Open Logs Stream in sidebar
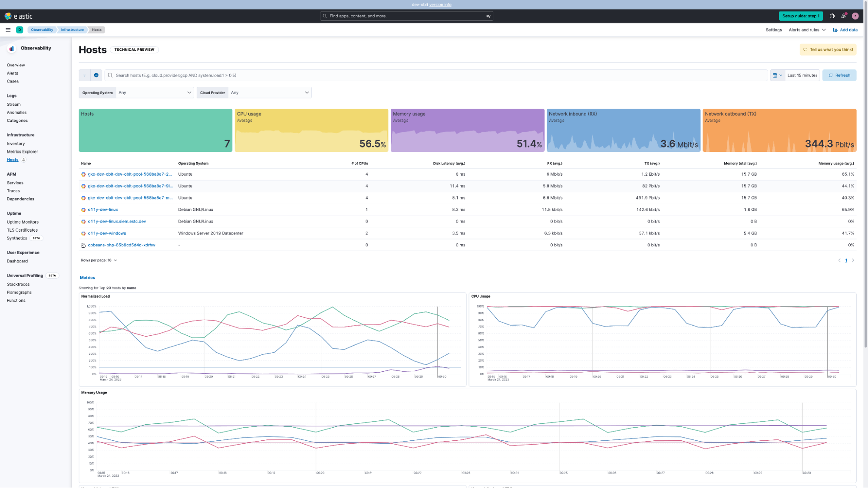868x488 pixels. click(13, 105)
